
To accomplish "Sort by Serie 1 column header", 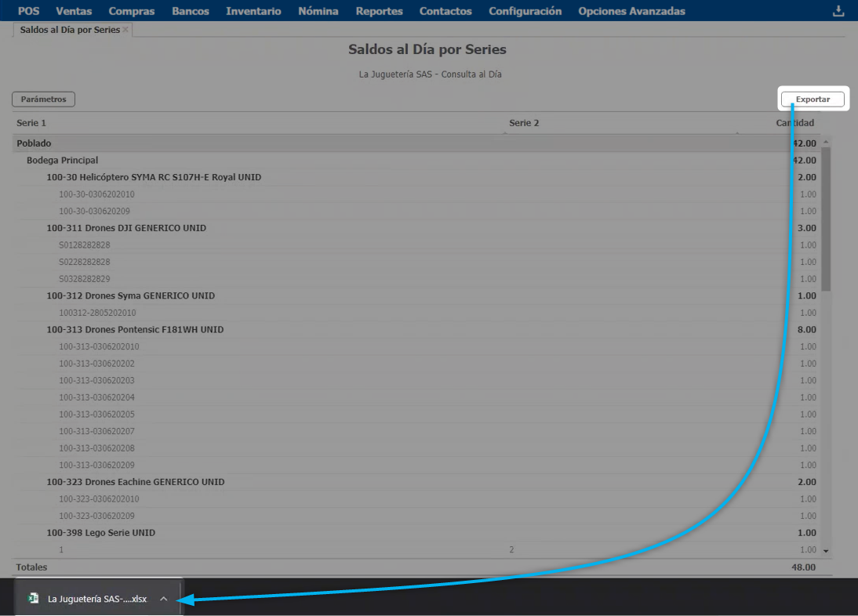I will pyautogui.click(x=31, y=123).
